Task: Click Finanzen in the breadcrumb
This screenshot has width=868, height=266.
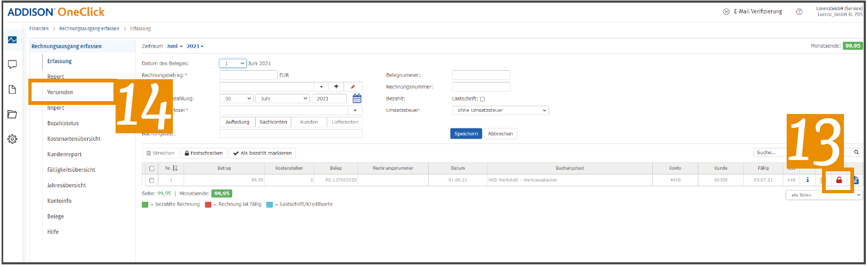Action: click(39, 28)
